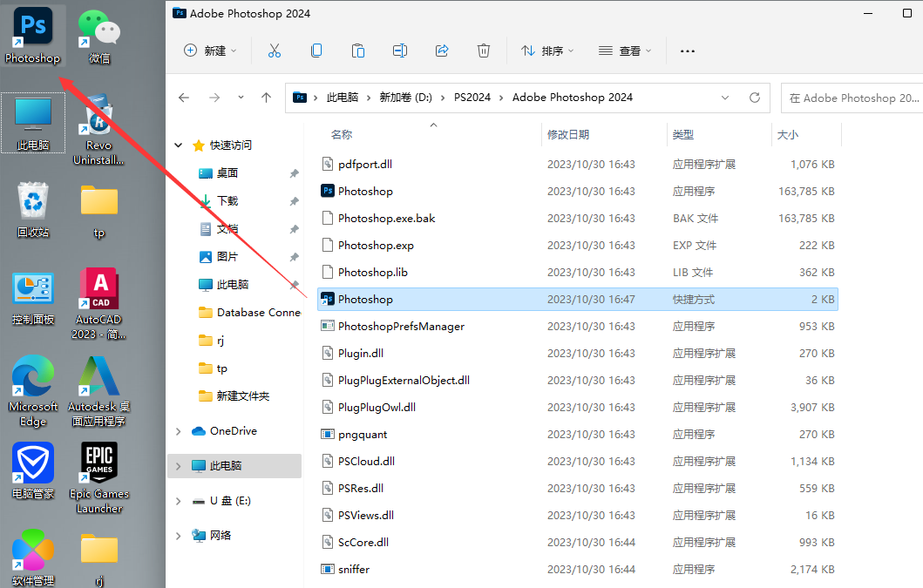The width and height of the screenshot is (923, 588).
Task: Select 新建文件夹 in quick access
Action: [233, 396]
